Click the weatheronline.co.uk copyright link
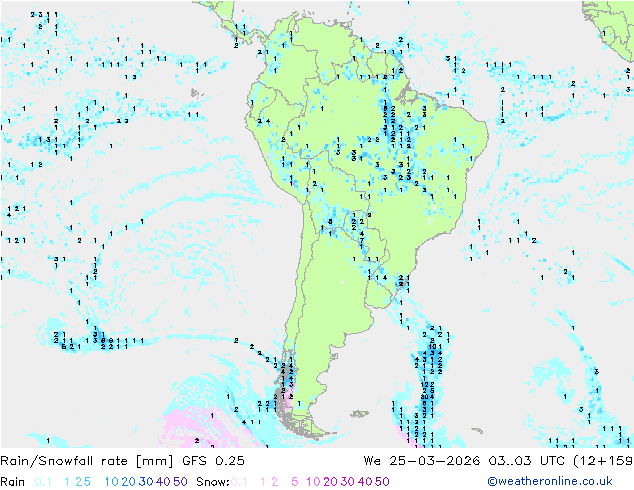The image size is (634, 490). (549, 481)
